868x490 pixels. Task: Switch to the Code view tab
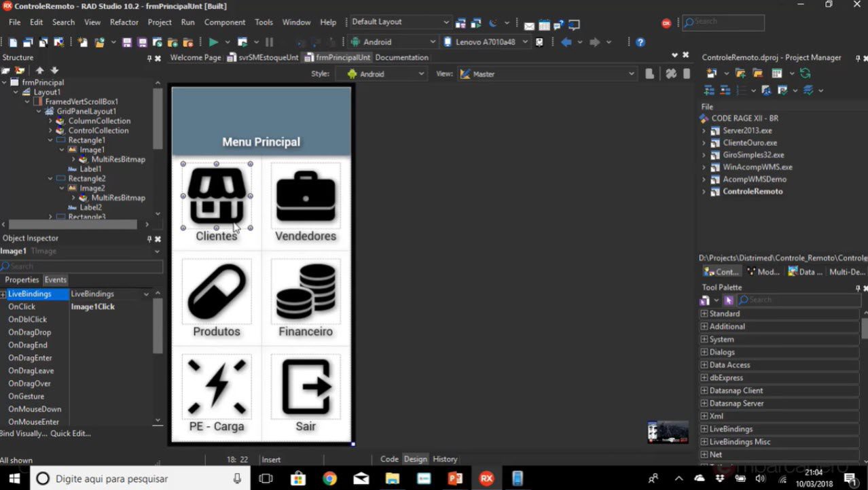point(389,459)
